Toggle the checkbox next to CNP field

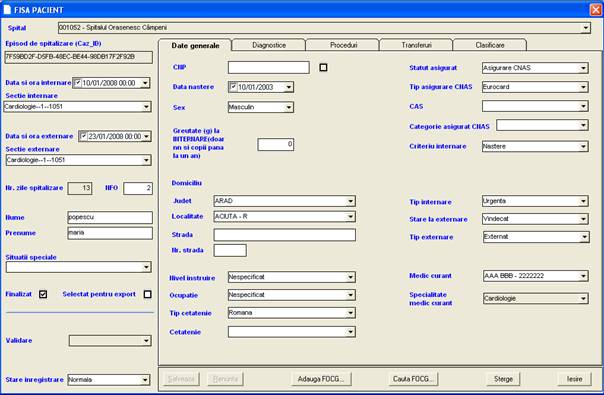[323, 67]
